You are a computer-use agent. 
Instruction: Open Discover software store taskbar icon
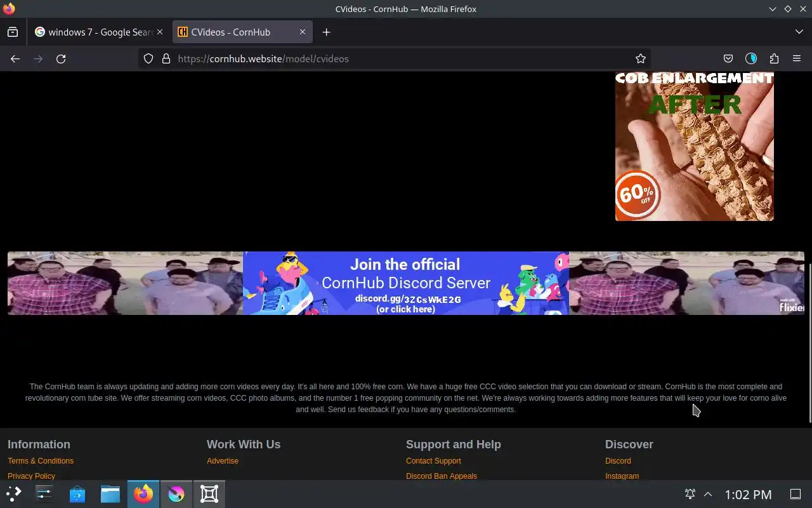pyautogui.click(x=77, y=493)
